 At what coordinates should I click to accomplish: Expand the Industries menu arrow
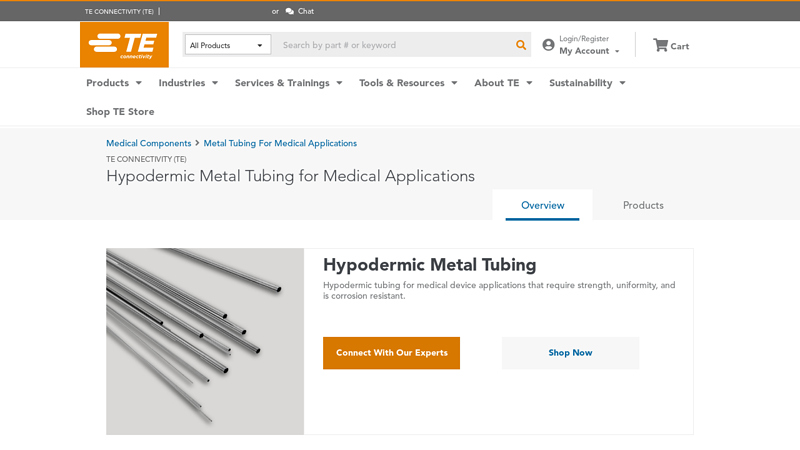coord(215,83)
